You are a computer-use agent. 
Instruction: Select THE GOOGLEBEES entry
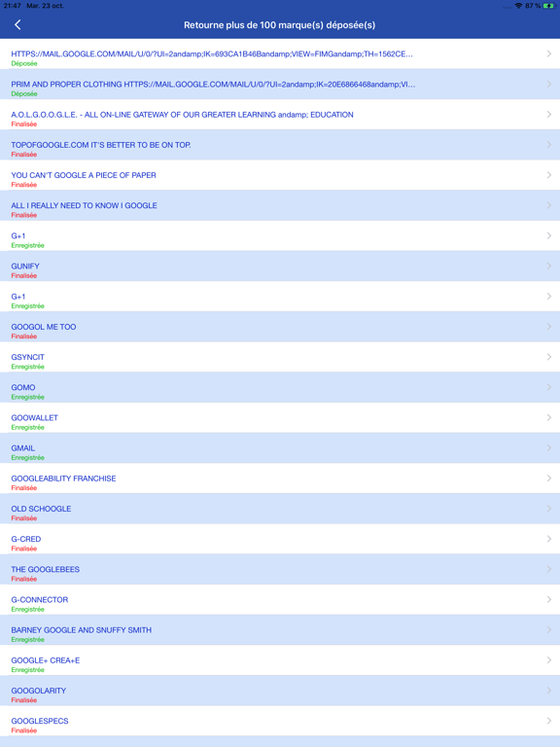click(280, 570)
